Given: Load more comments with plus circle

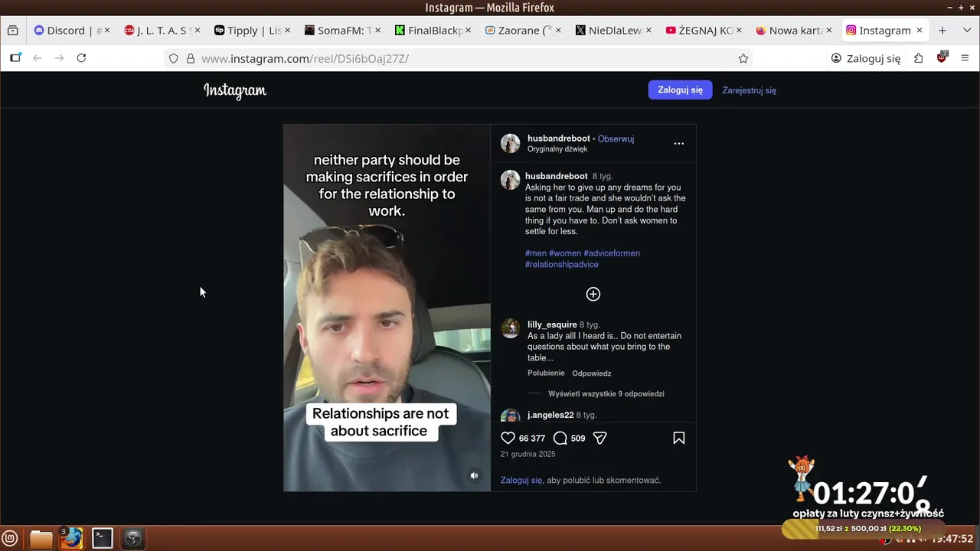Looking at the screenshot, I should (x=593, y=294).
